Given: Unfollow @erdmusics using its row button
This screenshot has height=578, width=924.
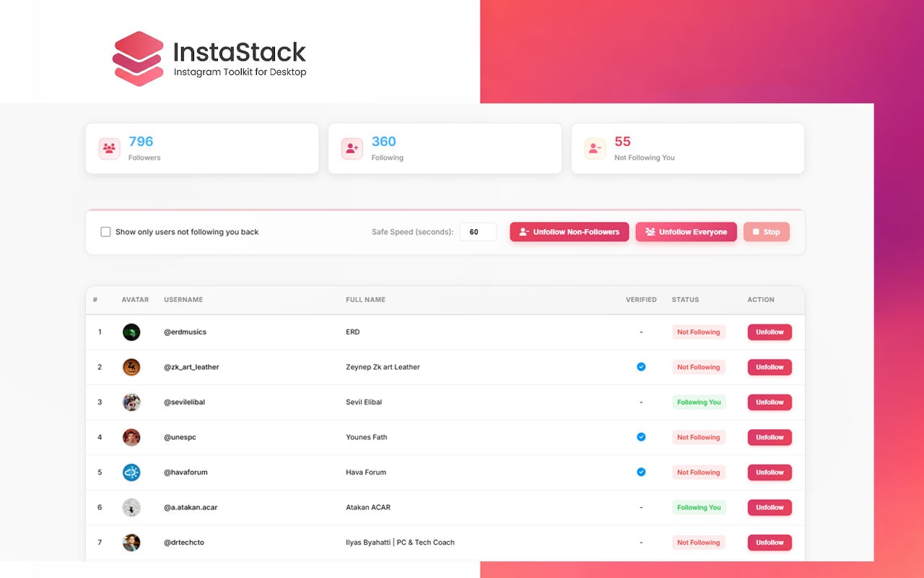Looking at the screenshot, I should tap(769, 332).
